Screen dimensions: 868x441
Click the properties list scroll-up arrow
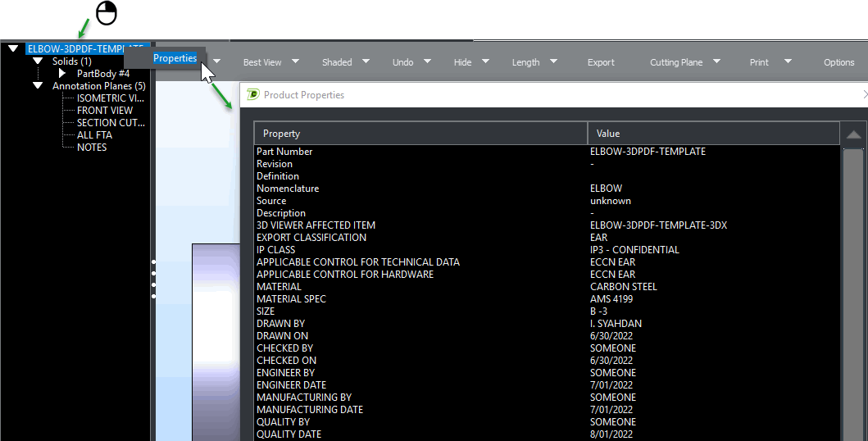853,134
